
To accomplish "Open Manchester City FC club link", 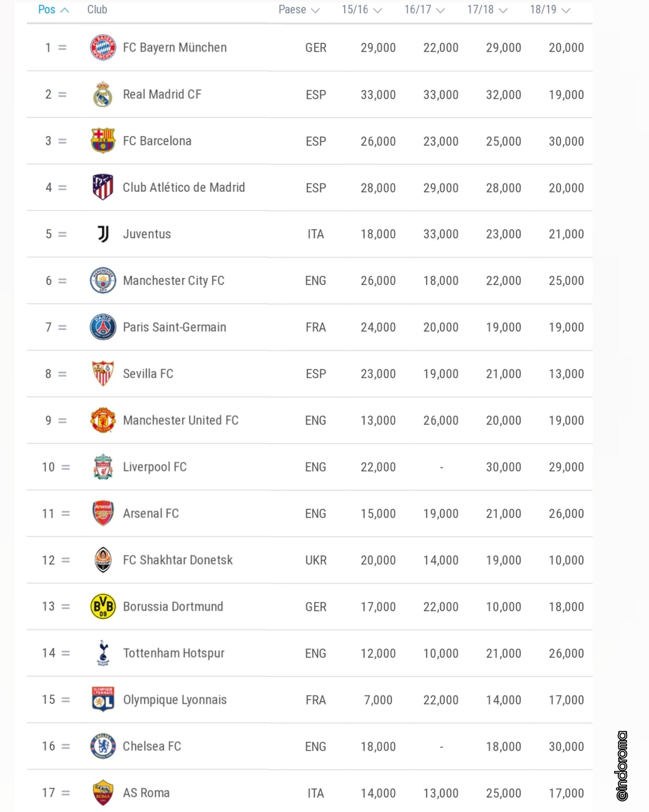I will 174,281.
